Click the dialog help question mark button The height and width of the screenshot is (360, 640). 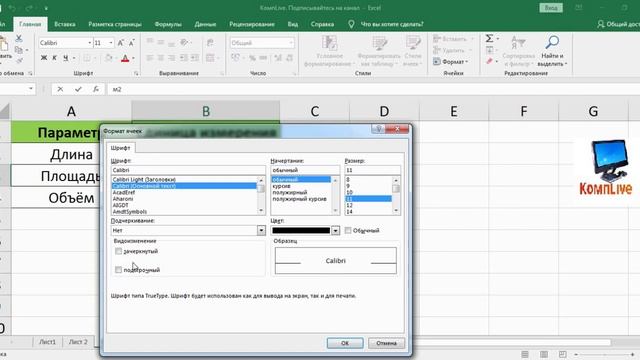pyautogui.click(x=378, y=129)
